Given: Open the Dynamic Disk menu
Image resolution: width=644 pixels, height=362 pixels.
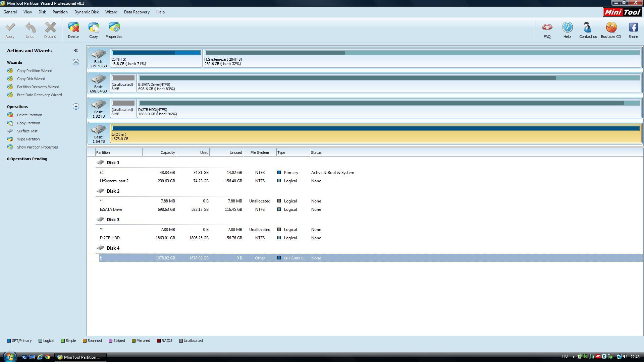Looking at the screenshot, I should 87,12.
